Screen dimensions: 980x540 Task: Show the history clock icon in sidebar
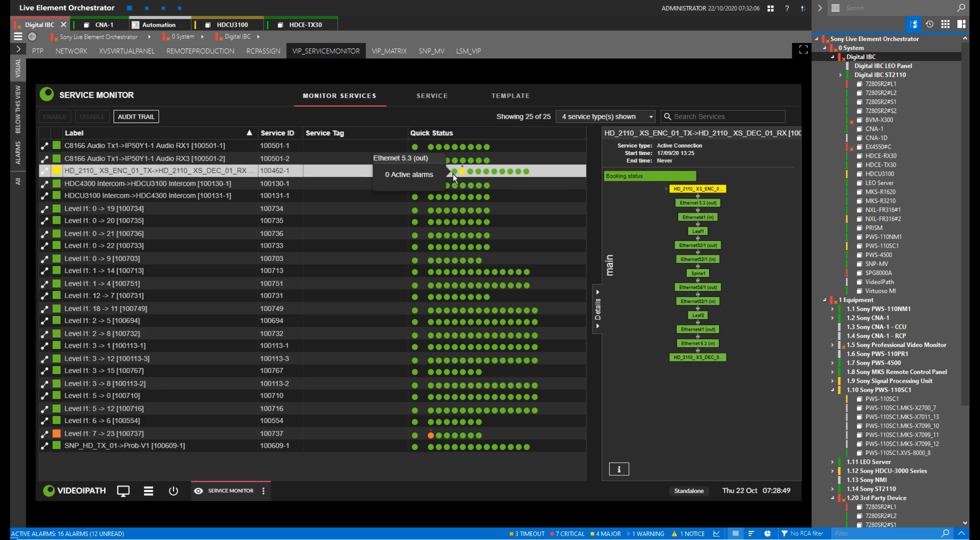click(x=929, y=24)
